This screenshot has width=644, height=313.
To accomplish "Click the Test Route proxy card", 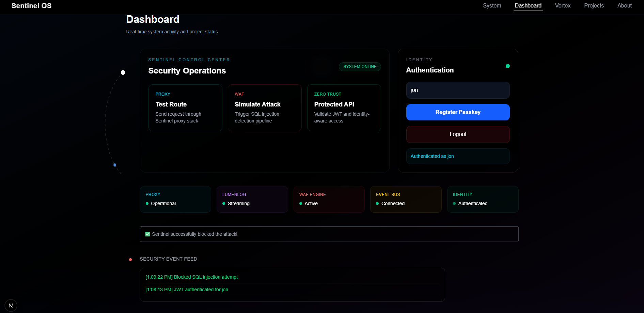I will point(185,108).
